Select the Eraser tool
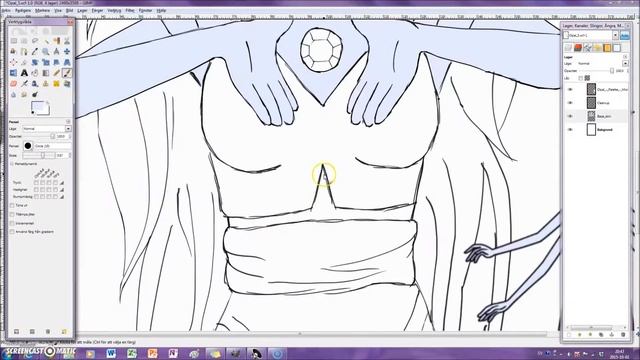The width and height of the screenshot is (640, 360). (x=13, y=84)
